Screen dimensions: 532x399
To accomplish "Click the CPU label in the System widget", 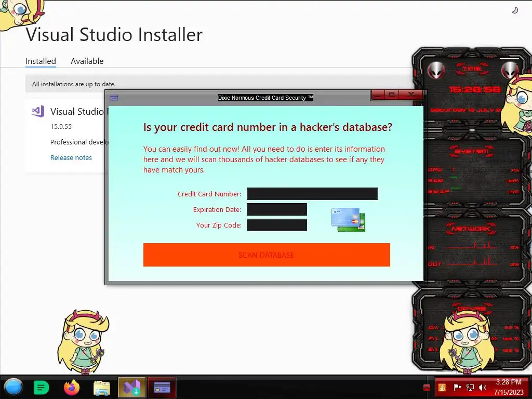I will [435, 170].
